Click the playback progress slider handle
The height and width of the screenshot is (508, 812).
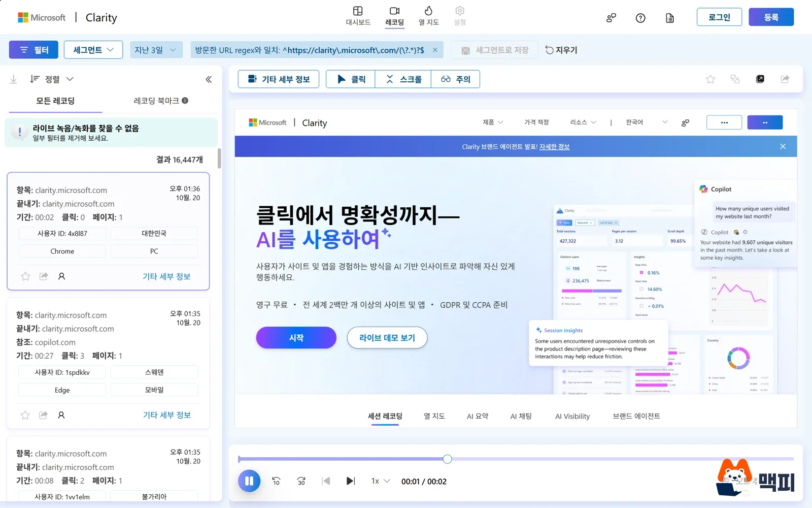[447, 459]
